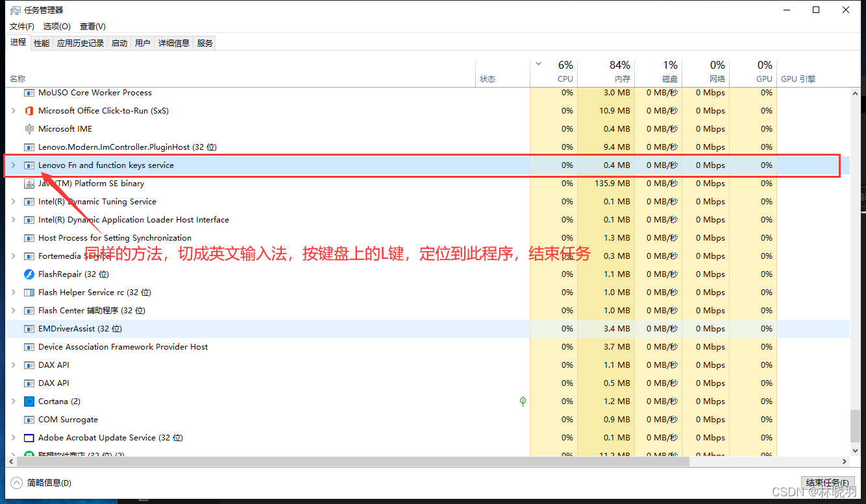Click the Flash Helper Service rc icon
Image resolution: width=866 pixels, height=504 pixels.
[29, 293]
